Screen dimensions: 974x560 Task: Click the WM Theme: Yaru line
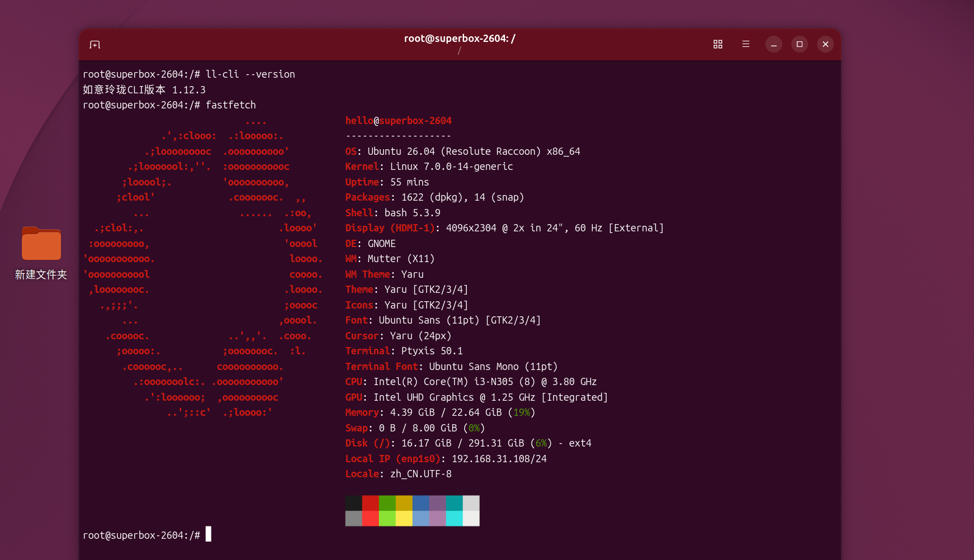click(385, 274)
